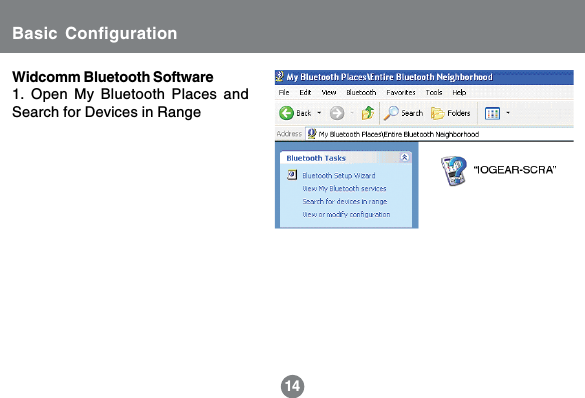Open the Bluetooth menu
The image size is (585, 398).
(361, 92)
